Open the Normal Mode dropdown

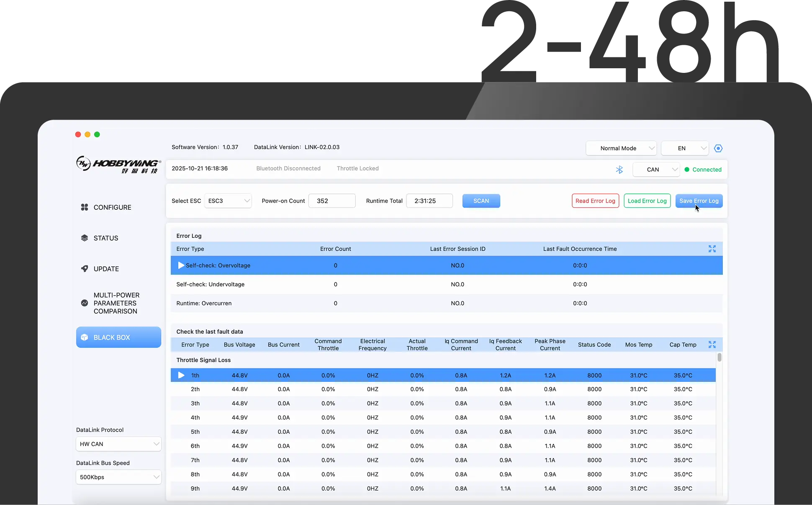tap(621, 148)
